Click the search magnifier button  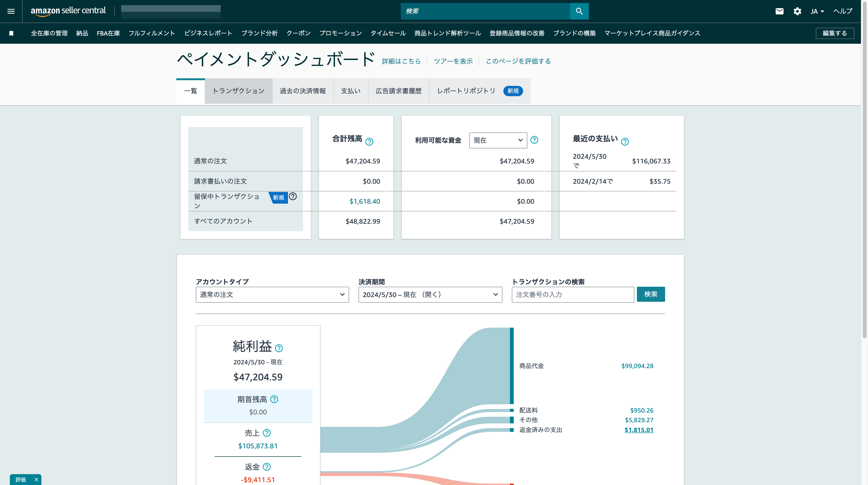[x=579, y=11]
